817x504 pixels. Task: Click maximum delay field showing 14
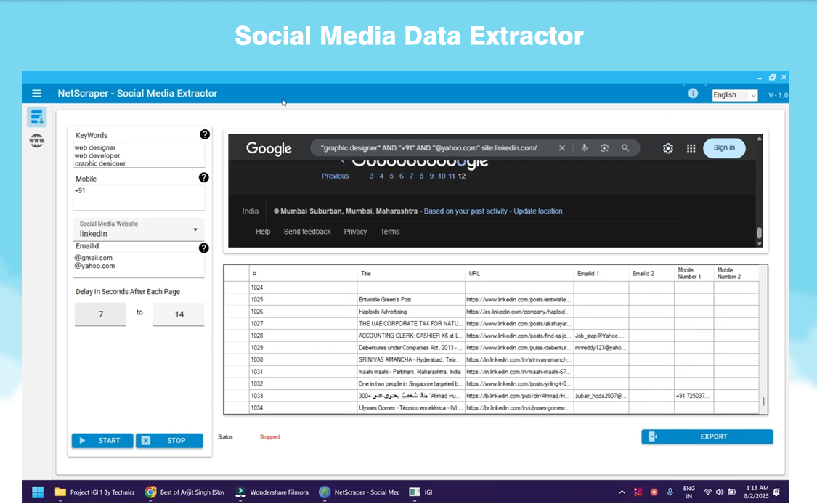pyautogui.click(x=179, y=314)
